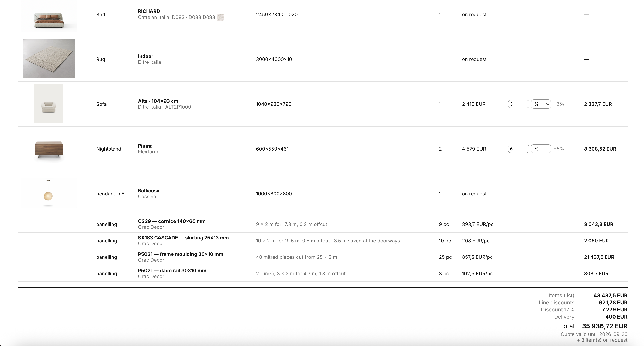Click the 'Alta · 104×93 cm' title

[x=158, y=101]
